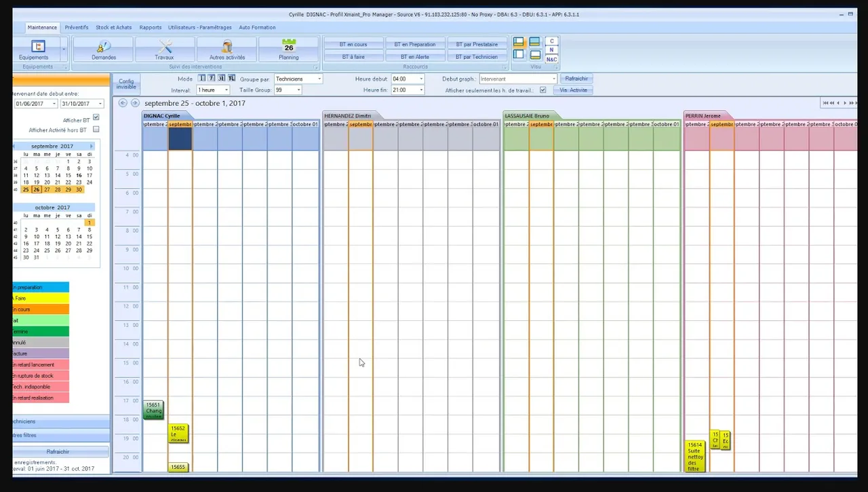Open Utilisateurs - Paramétrages tab
868x492 pixels.
201,27
